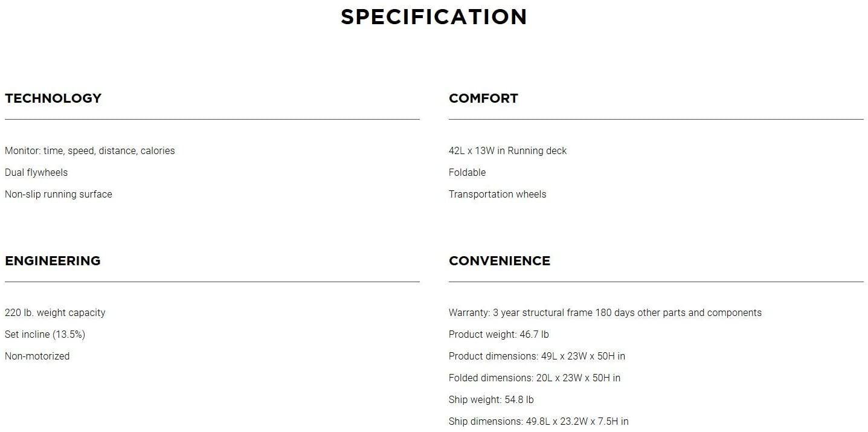
Task: Select the Dual flywheels text
Action: pyautogui.click(x=36, y=173)
